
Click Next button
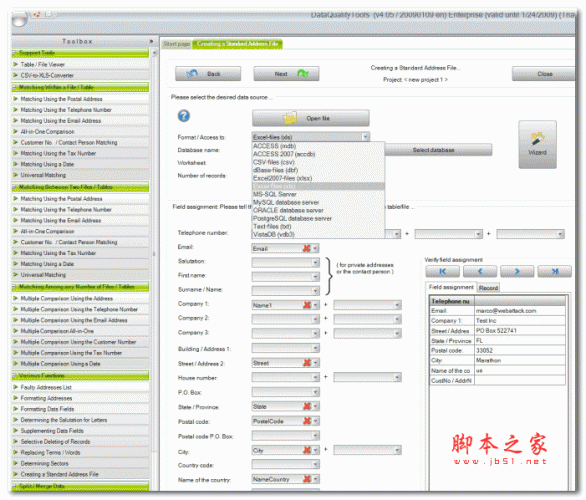[x=286, y=74]
